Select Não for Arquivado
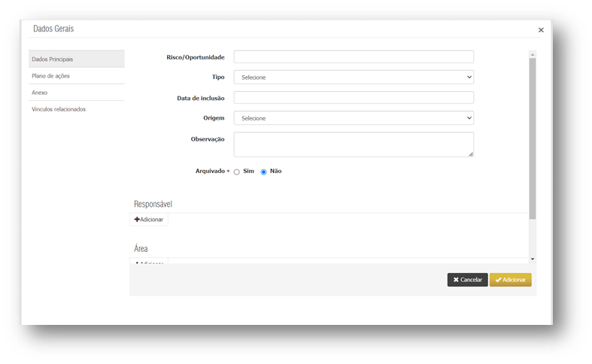This screenshot has height=364, width=592. click(264, 172)
